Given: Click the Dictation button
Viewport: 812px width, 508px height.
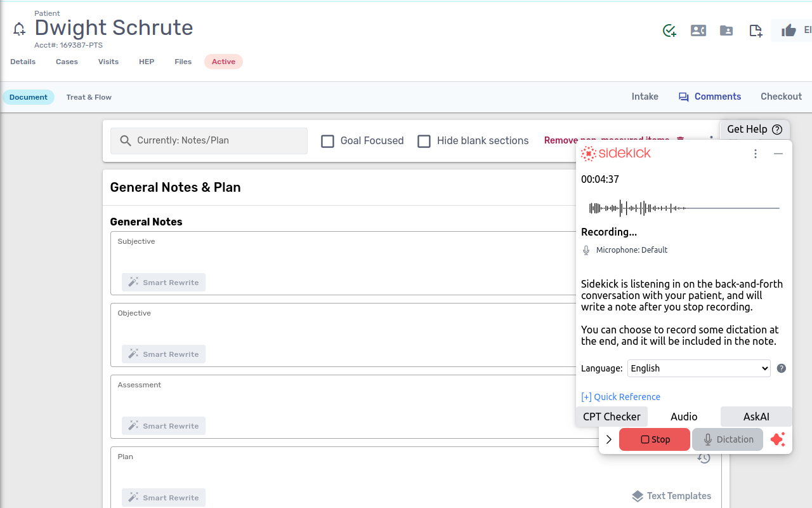Looking at the screenshot, I should point(728,439).
